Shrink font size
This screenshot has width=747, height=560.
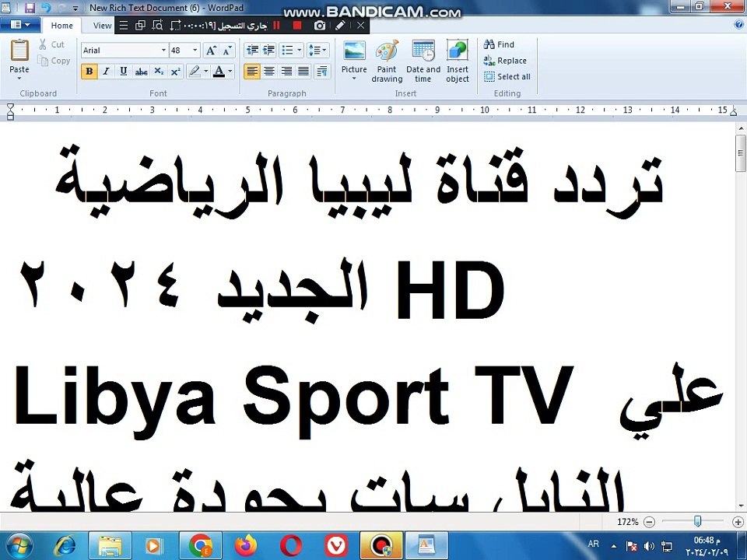(x=227, y=50)
